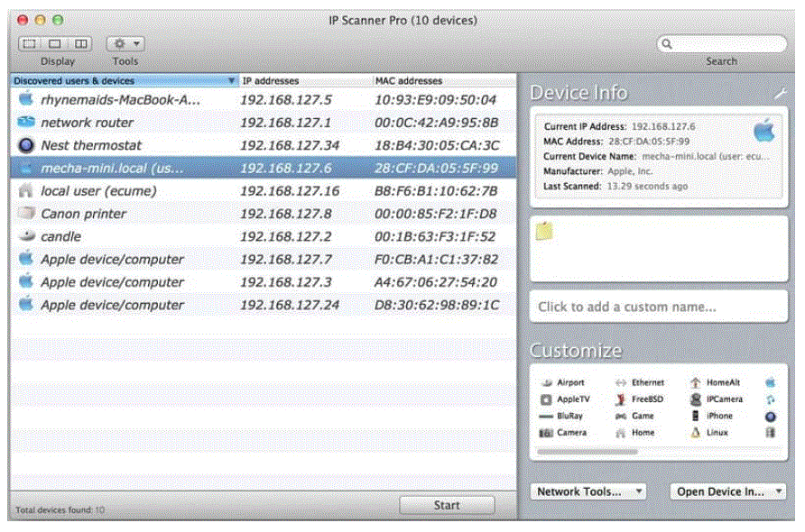Screen dimensions: 805x532
Task: Click the home icon beside local user (ecume)
Action: 25,190
